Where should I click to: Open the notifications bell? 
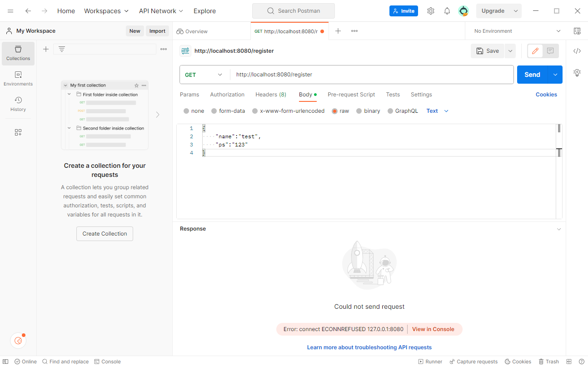click(x=447, y=11)
